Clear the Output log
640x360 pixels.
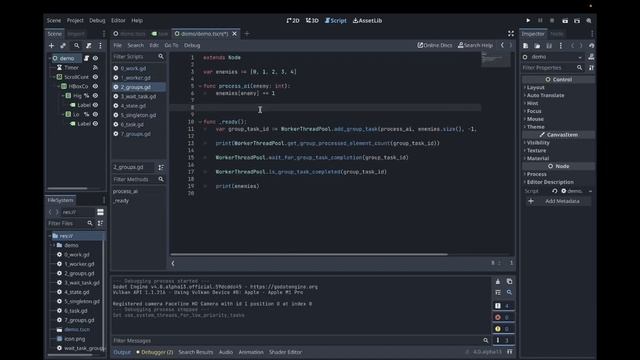click(498, 282)
